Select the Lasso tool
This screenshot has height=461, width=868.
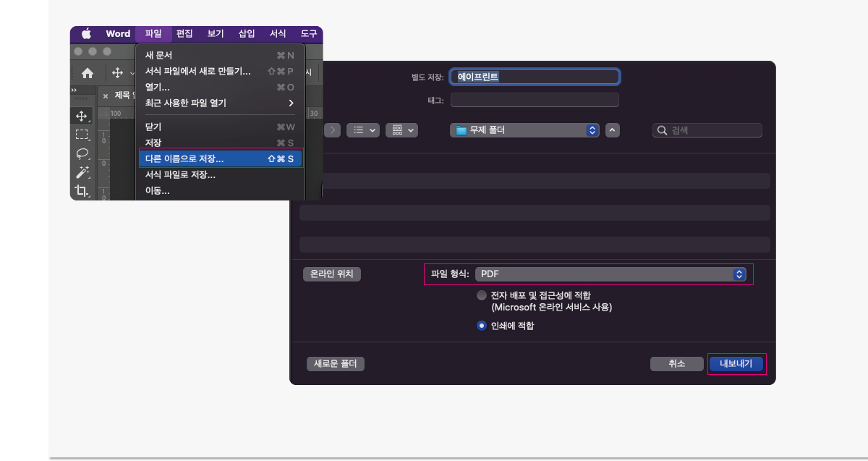pos(81,153)
